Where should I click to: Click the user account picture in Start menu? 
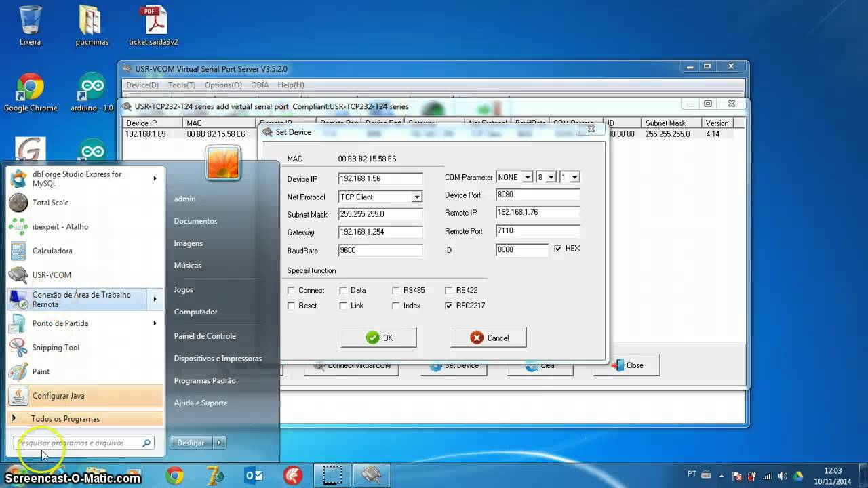click(x=223, y=163)
